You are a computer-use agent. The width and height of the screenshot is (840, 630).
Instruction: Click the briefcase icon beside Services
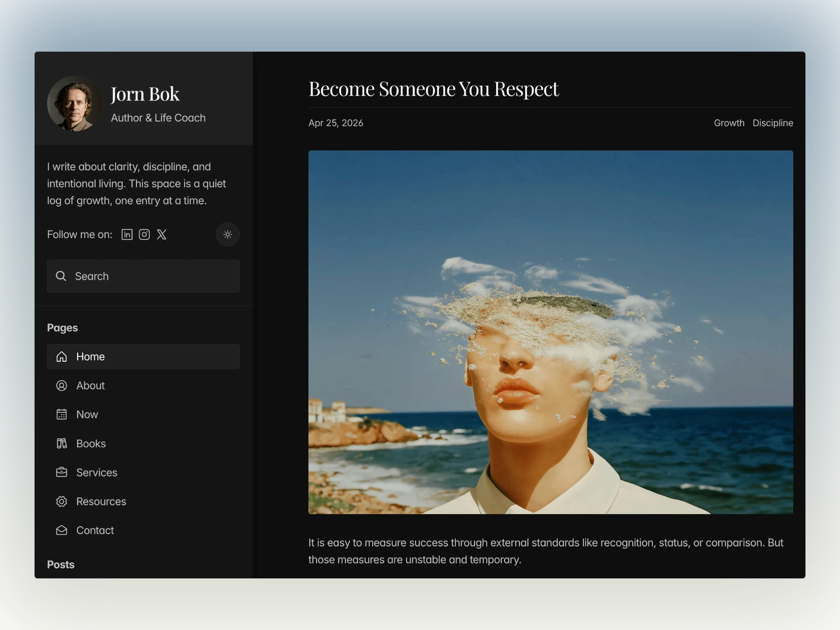(x=61, y=472)
